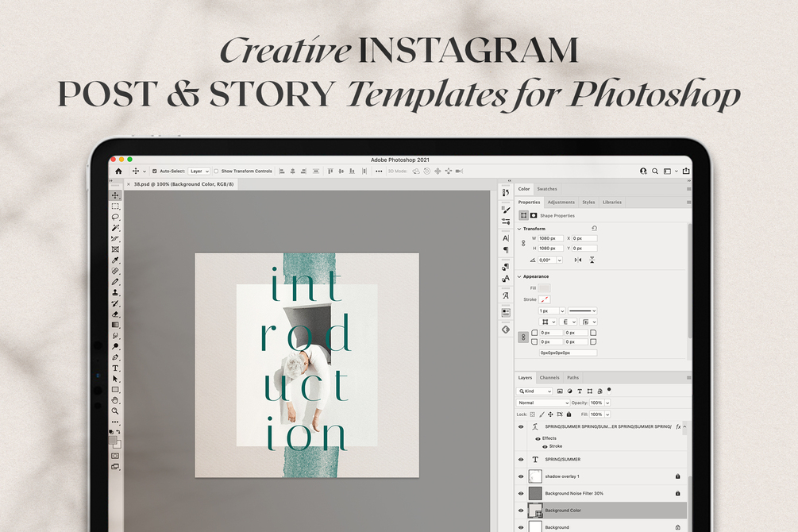Select the Magic Wand tool
Viewport: 798px width, 532px height.
click(115, 228)
